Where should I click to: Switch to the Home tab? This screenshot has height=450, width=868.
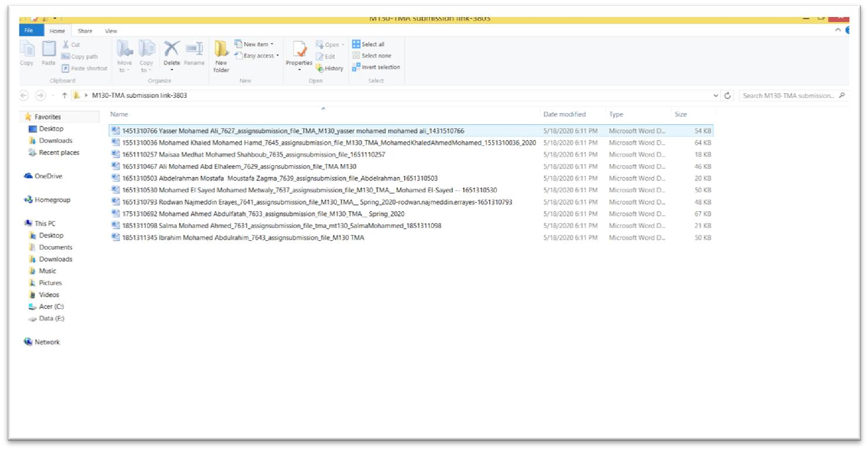tap(57, 31)
